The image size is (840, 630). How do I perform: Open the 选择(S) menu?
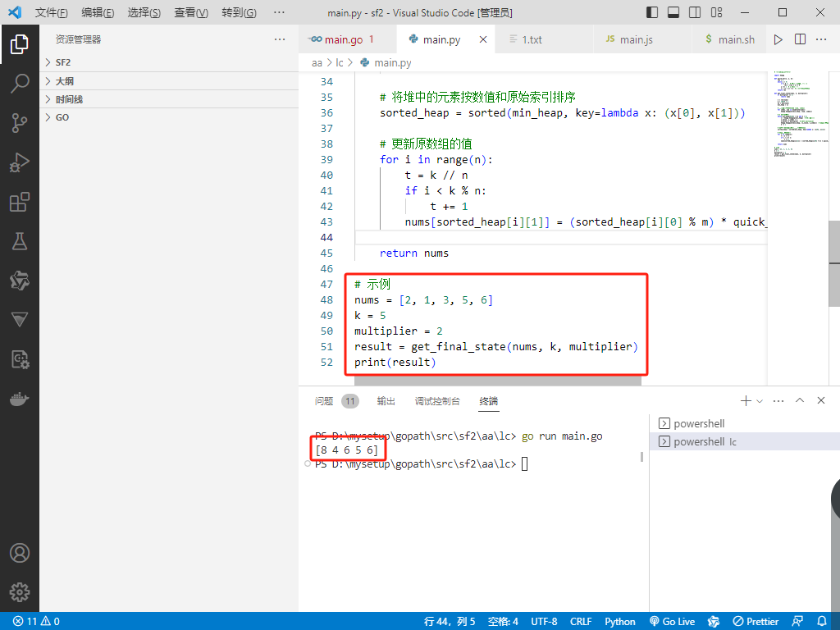click(144, 12)
